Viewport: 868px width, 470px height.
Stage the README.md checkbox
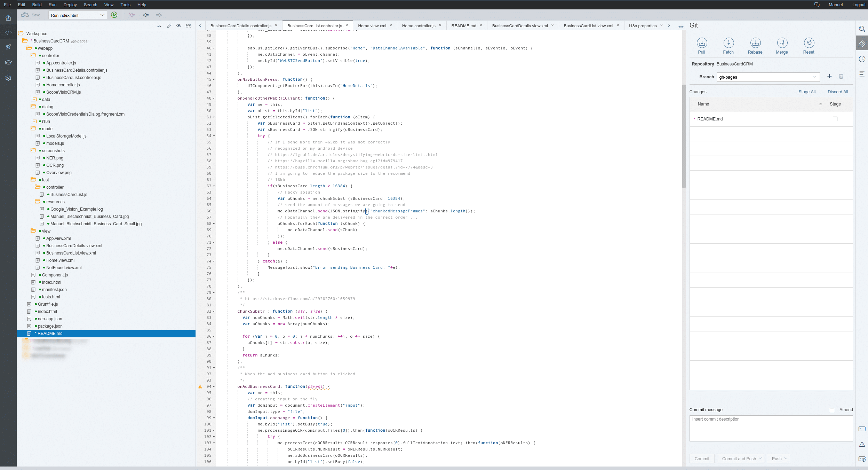tap(835, 119)
